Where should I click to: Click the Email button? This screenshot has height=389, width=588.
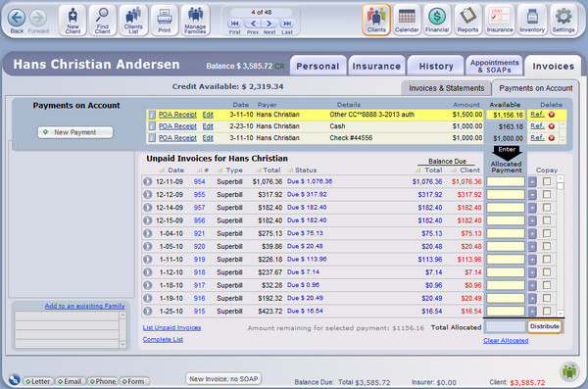coord(71,381)
